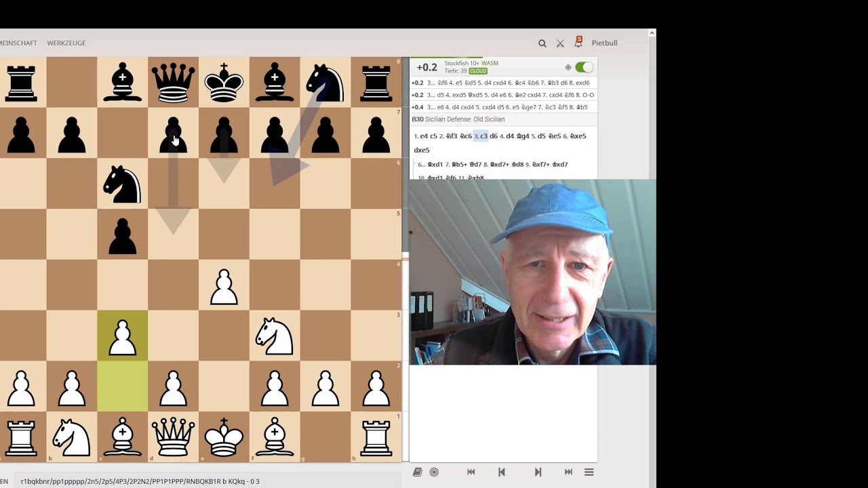Select the white pawn on c3
The width and height of the screenshot is (868, 488).
click(123, 336)
